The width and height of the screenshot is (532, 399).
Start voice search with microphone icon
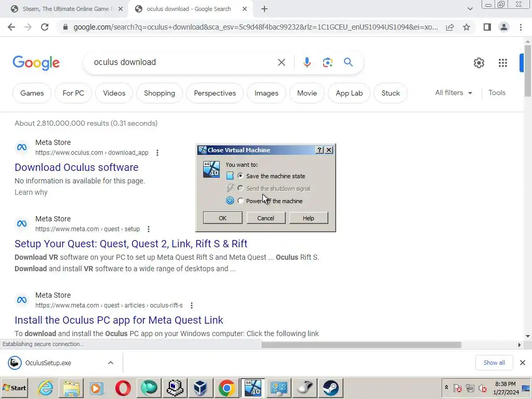click(307, 62)
